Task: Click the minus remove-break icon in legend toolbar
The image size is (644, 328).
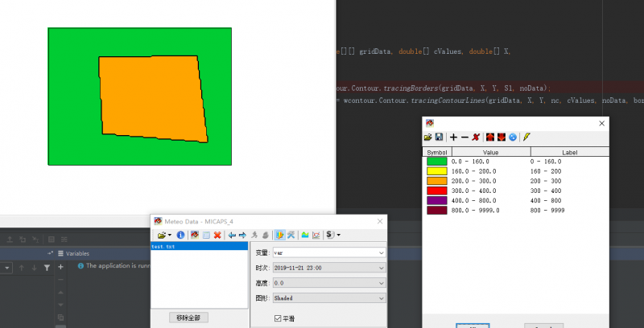Action: 464,137
